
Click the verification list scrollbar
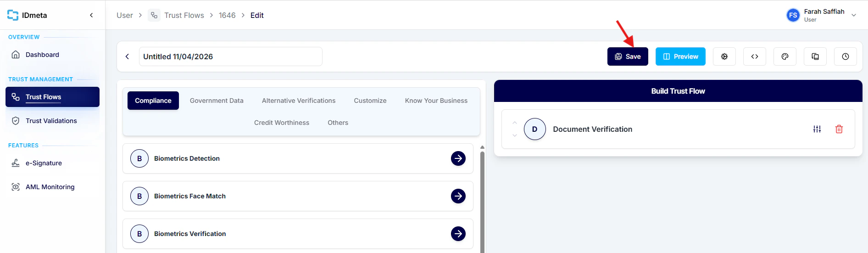[x=482, y=202]
